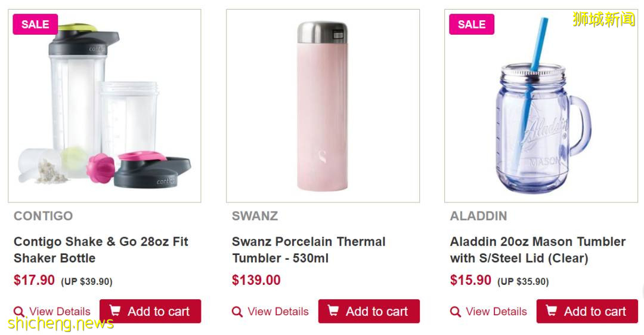This screenshot has height=335, width=644.
Task: Open the Aladdin mason tumbler product image
Action: click(x=541, y=107)
